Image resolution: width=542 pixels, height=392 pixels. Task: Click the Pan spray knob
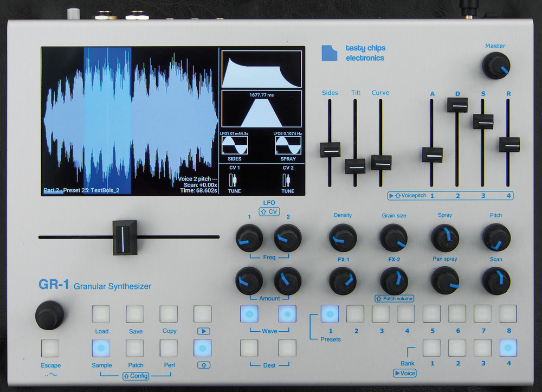point(444,281)
